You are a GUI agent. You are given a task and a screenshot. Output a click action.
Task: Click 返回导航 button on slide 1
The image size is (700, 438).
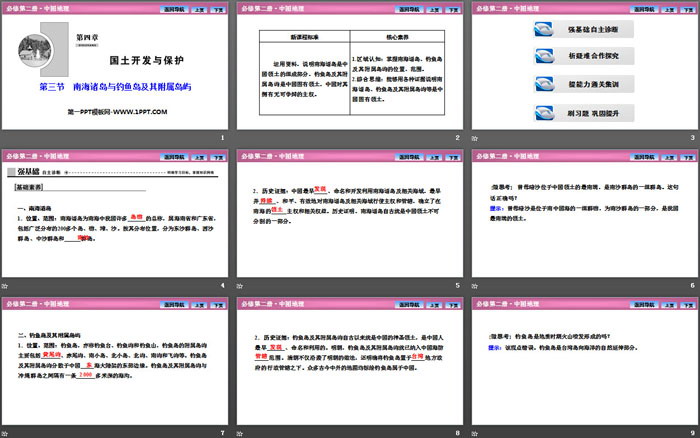coord(174,9)
